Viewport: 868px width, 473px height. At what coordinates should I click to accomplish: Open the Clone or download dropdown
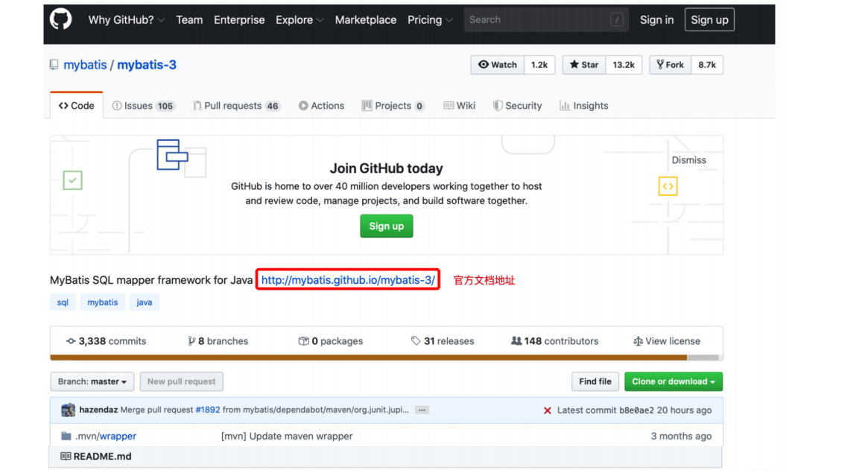point(673,381)
